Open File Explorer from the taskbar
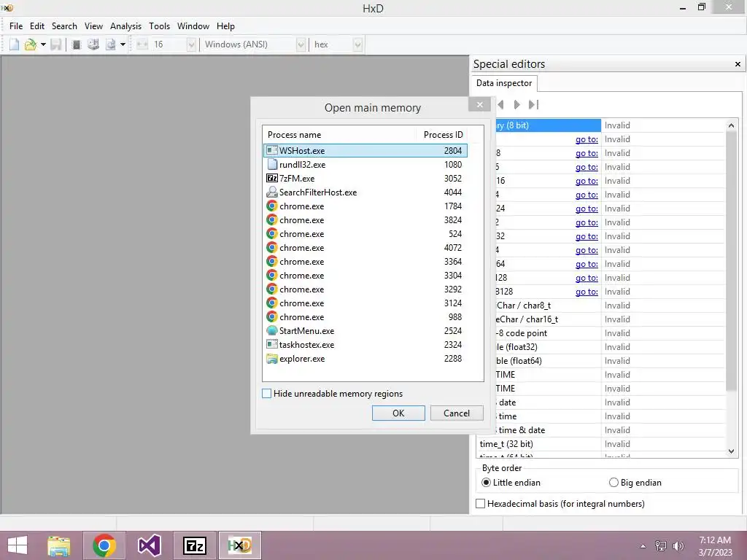 (x=58, y=545)
